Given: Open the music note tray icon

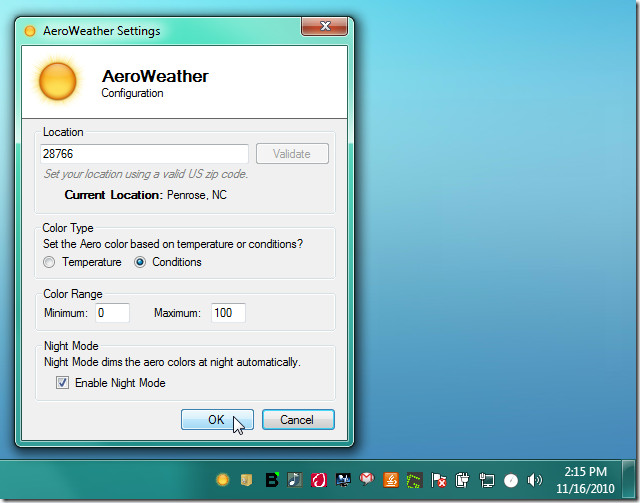Looking at the screenshot, I should point(295,480).
